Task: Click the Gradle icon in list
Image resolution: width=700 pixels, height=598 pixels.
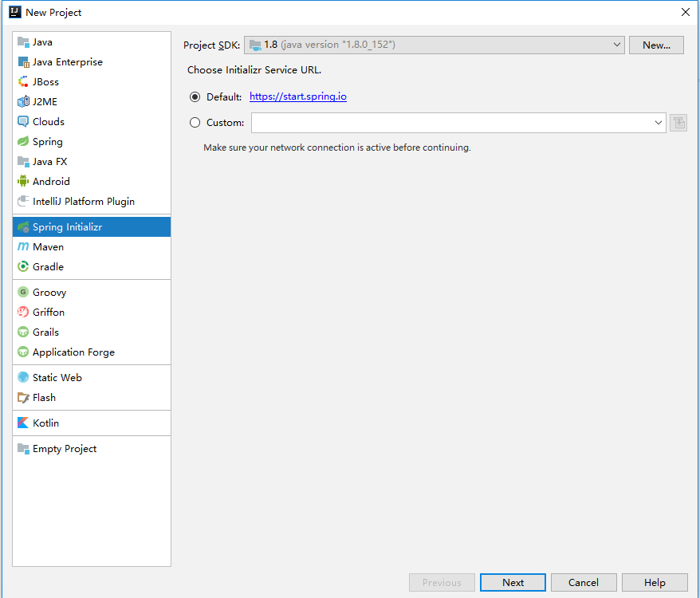Action: pyautogui.click(x=23, y=267)
